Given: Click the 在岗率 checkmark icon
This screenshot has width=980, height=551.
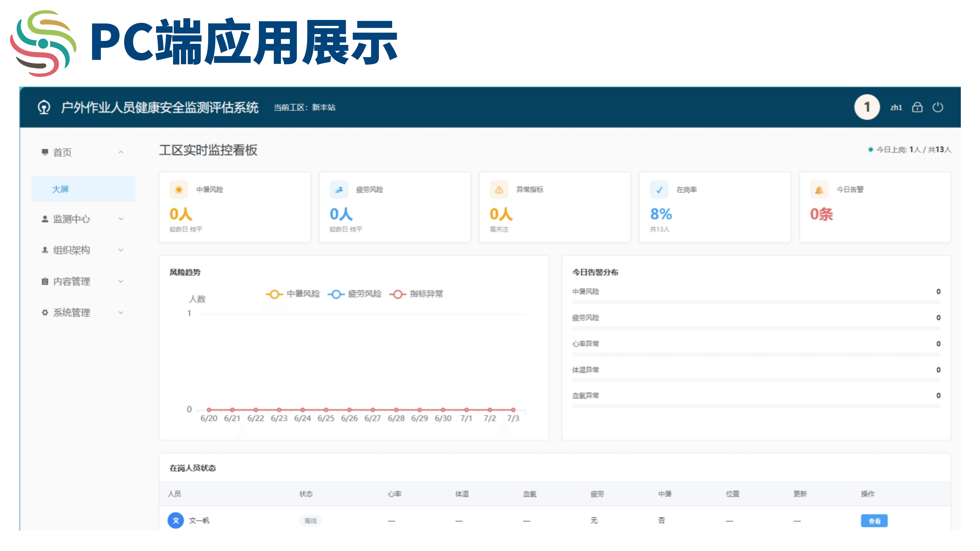Looking at the screenshot, I should (659, 189).
